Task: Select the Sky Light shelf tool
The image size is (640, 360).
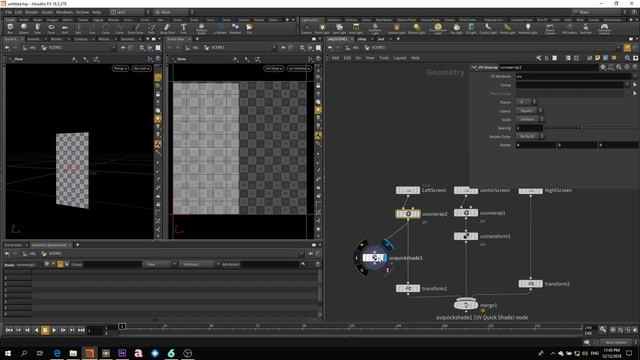Action: coord(456,28)
